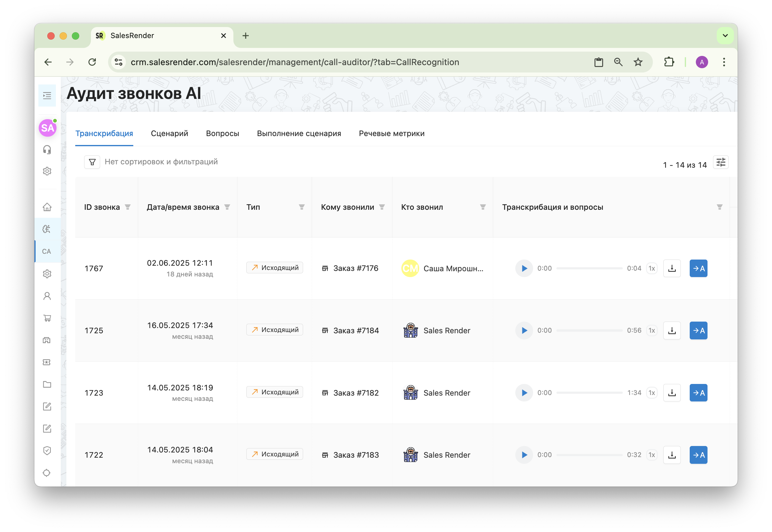Screen dimensions: 772x532
Task: Open transcription for call 1767
Action: pos(698,268)
